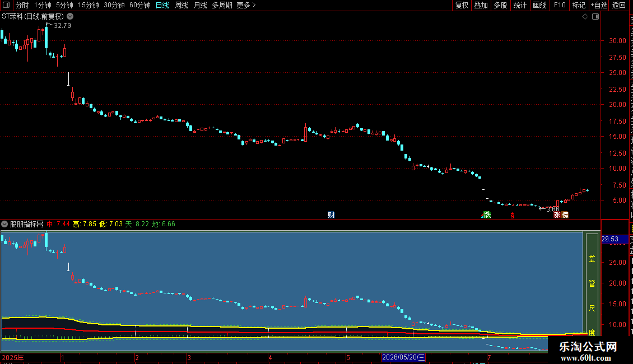633x364 pixels.
Task: Switch to 月线 monthly chart
Action: pos(200,5)
